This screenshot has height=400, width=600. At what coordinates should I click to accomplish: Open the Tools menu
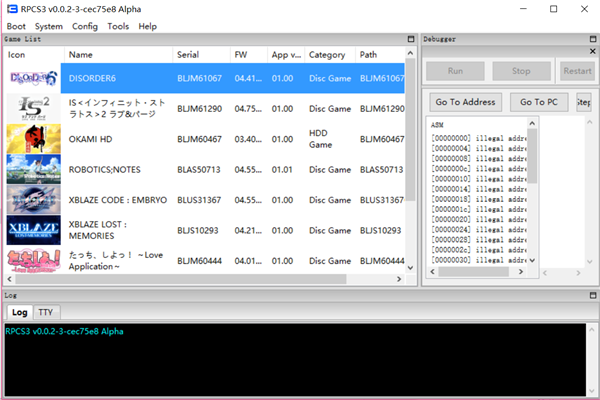click(x=118, y=26)
